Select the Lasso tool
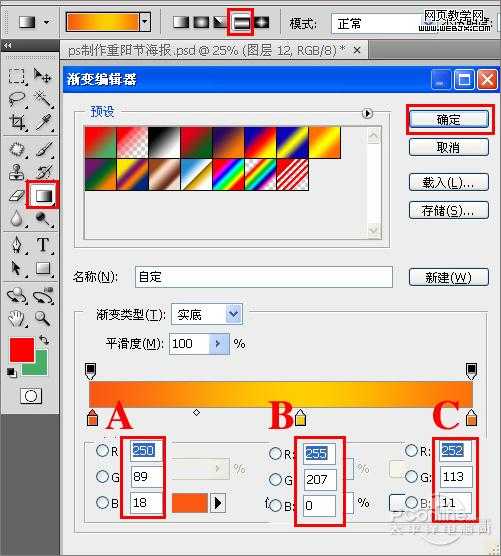The height and width of the screenshot is (556, 501). tap(16, 99)
